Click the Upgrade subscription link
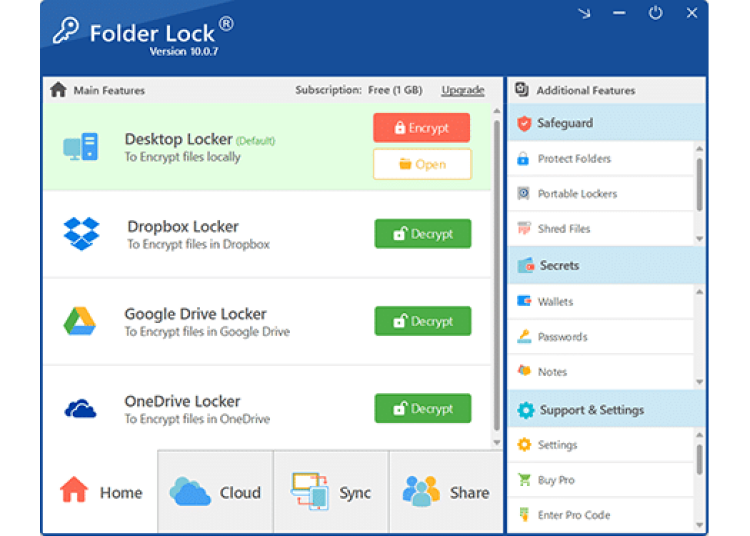This screenshot has width=750, height=536. [x=463, y=90]
